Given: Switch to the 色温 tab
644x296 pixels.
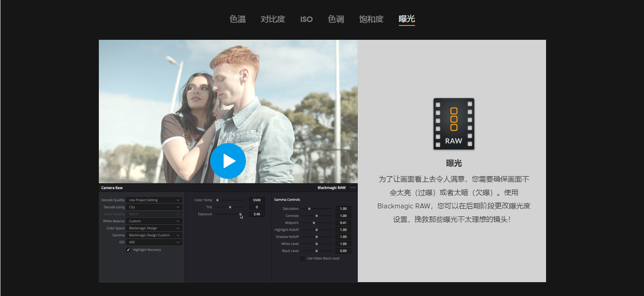Looking at the screenshot, I should 237,19.
